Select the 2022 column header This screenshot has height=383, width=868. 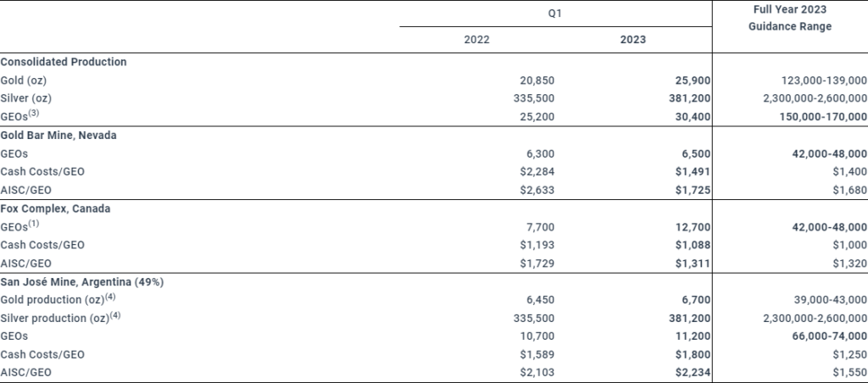[x=476, y=40]
